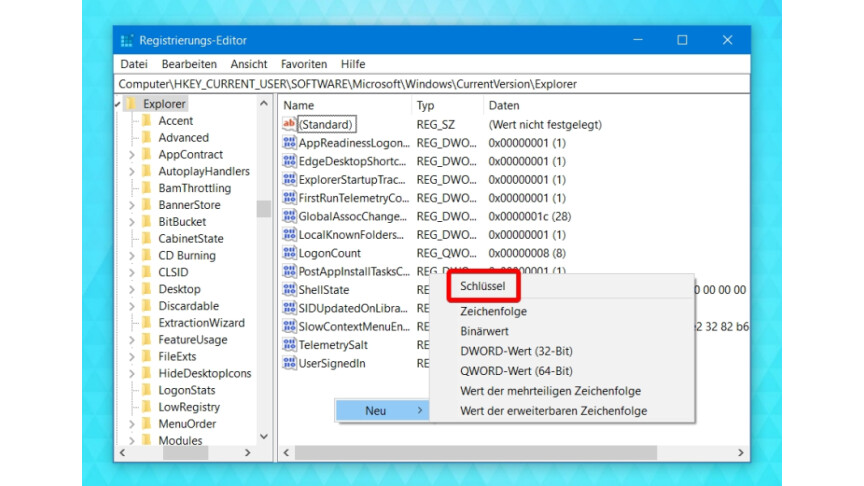Open the Hilfe menu
The width and height of the screenshot is (864, 486).
point(353,64)
